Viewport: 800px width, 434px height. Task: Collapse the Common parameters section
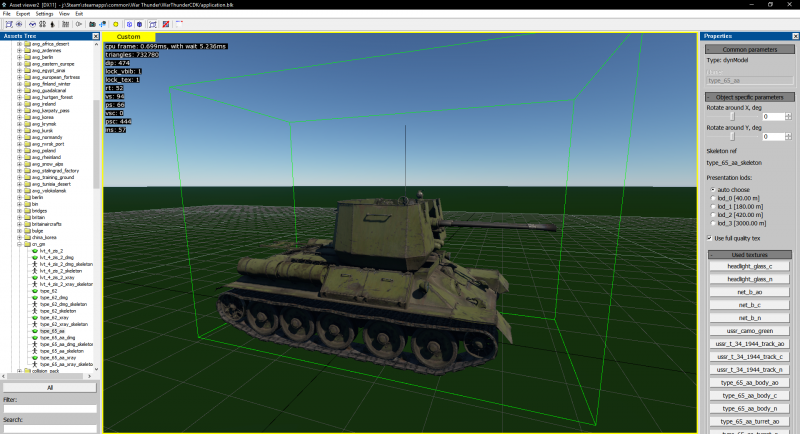point(750,49)
